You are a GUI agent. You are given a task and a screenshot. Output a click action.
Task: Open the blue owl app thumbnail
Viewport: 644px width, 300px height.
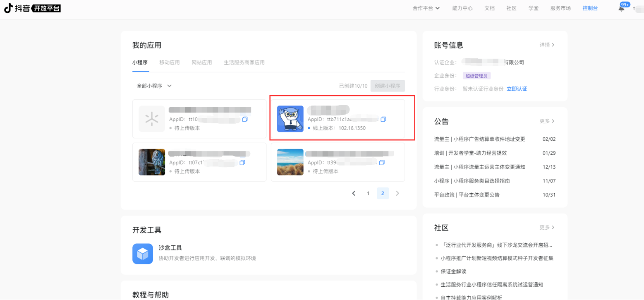click(290, 119)
